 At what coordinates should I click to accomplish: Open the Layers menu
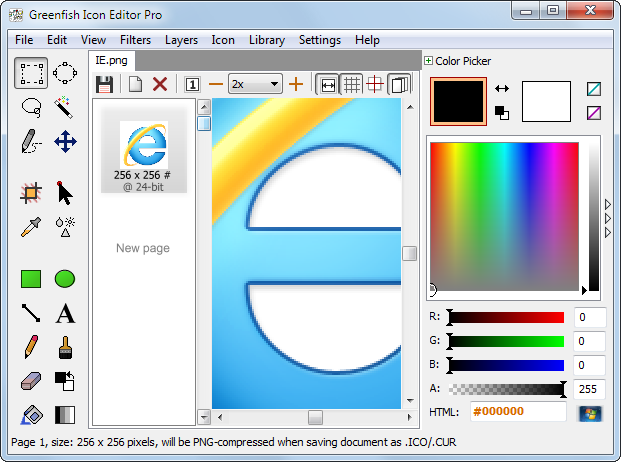(x=181, y=40)
